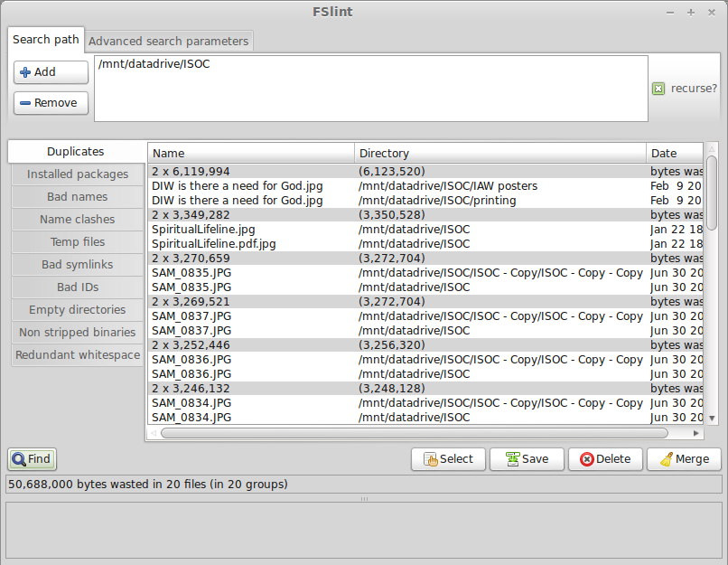
Task: Click the Add (+) icon to add a search path
Action: [27, 72]
